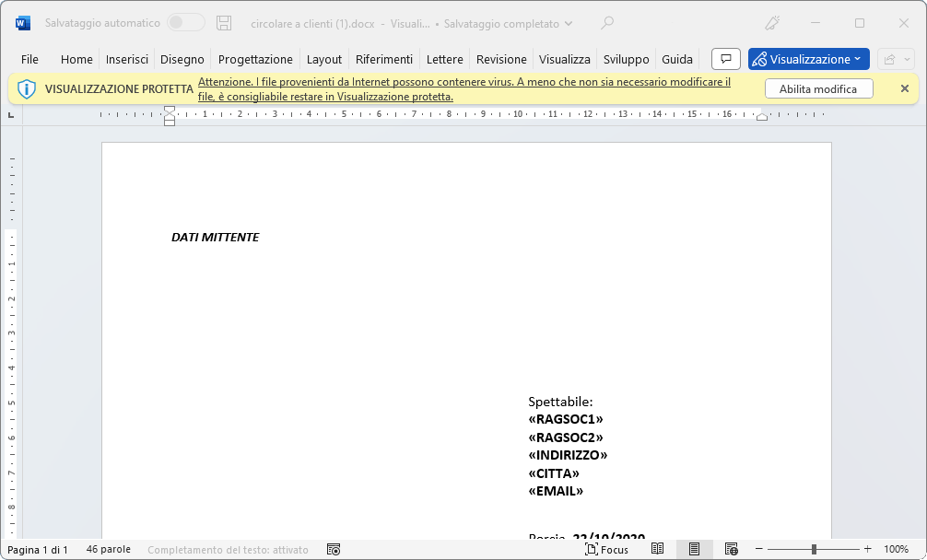The height and width of the screenshot is (560, 927).
Task: Open the Lettere tab
Action: point(444,59)
